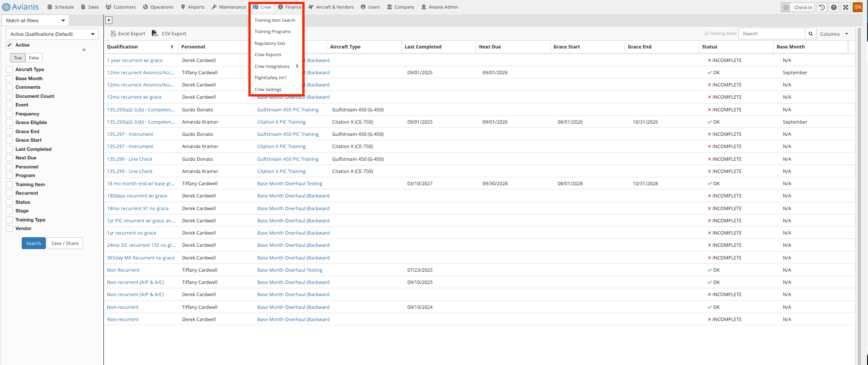
Task: Open the Active Qualifications (Default) dropdown
Action: pyautogui.click(x=52, y=34)
